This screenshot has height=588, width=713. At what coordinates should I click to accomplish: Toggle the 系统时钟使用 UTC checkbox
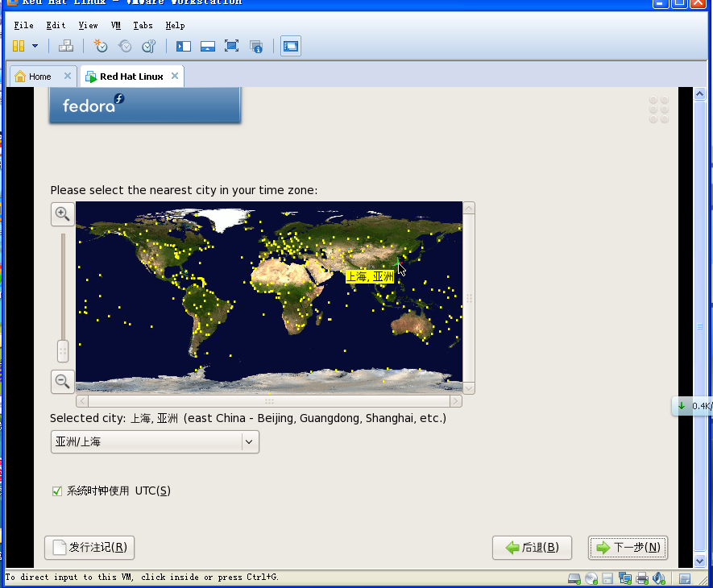point(56,491)
